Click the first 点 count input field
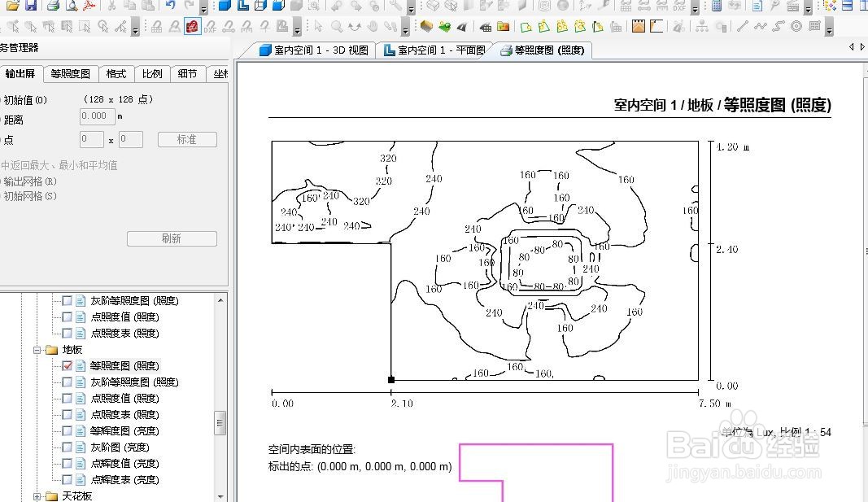The image size is (868, 502). coord(91,139)
